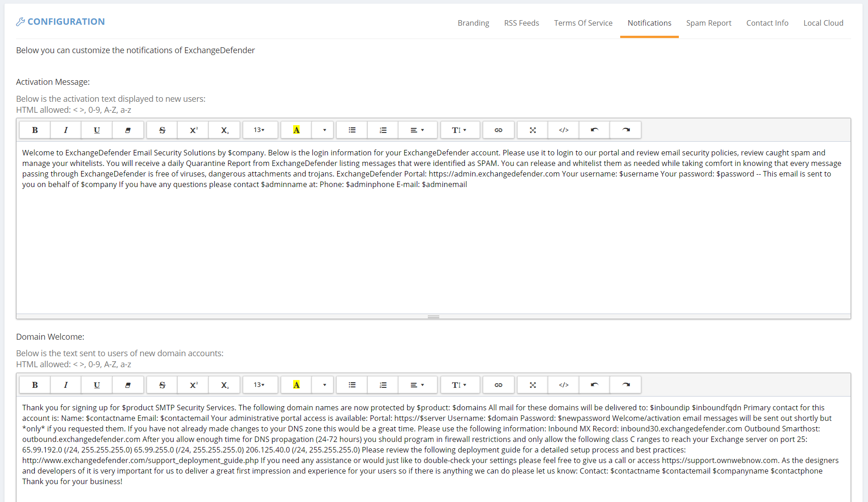Viewport: 868px width, 502px height.
Task: Click into the Activation Message text area
Action: (x=433, y=227)
